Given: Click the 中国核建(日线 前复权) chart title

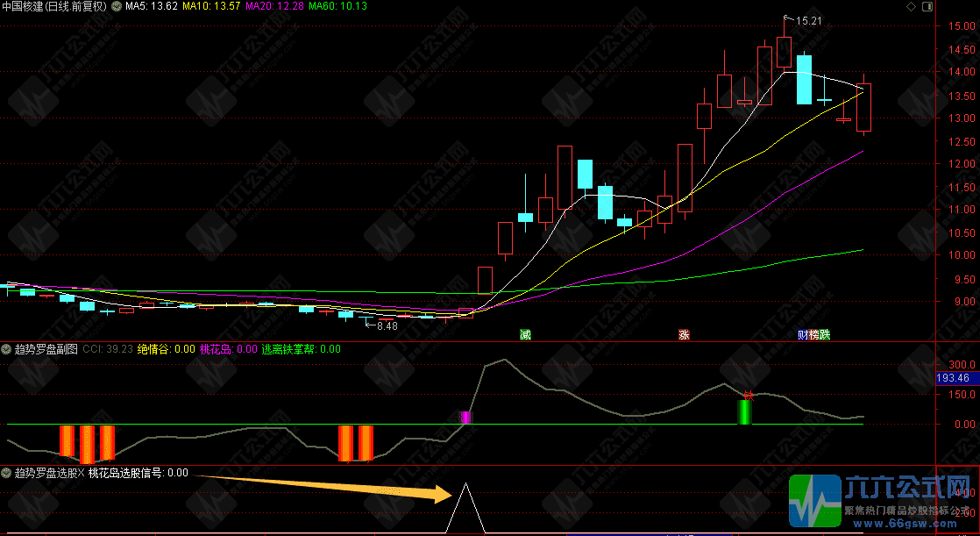Looking at the screenshot, I should coord(54,6).
